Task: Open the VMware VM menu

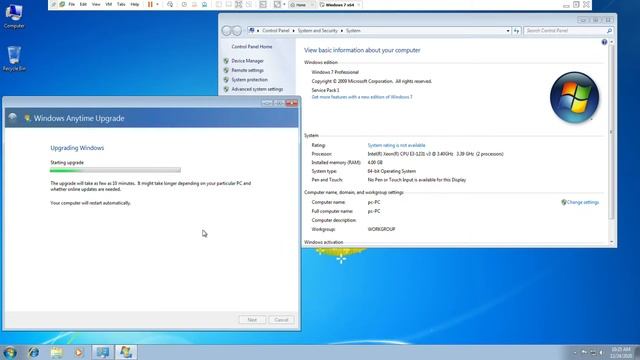Action: point(109,4)
